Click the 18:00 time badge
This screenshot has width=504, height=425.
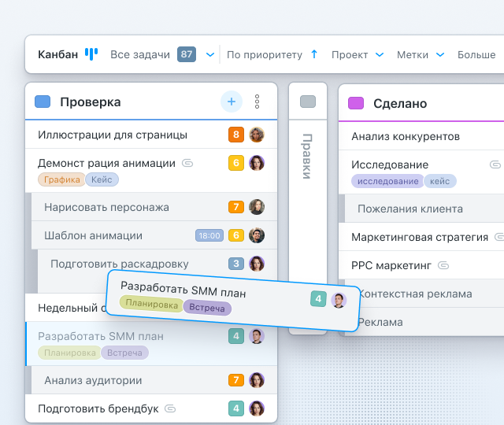click(209, 235)
